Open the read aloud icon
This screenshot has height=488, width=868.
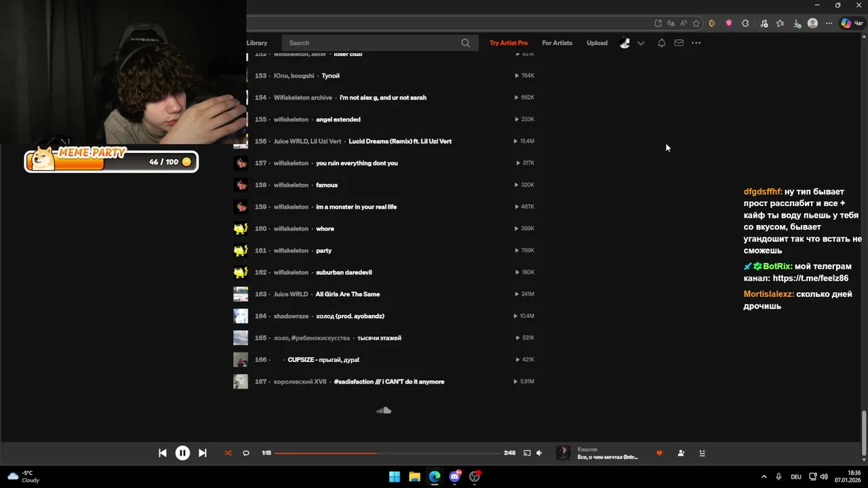[684, 23]
